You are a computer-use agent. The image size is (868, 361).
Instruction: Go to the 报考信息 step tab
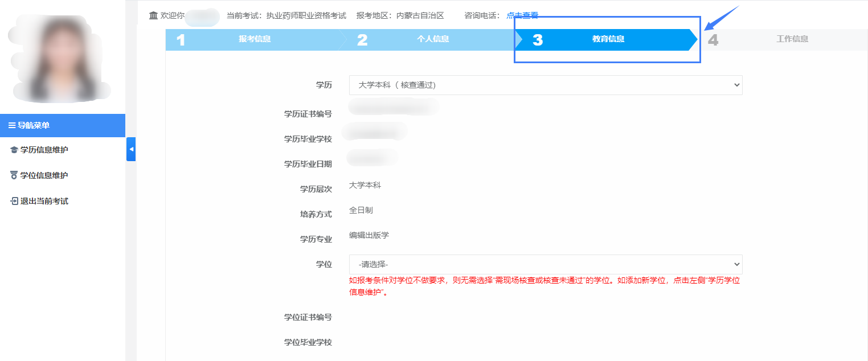pos(254,39)
